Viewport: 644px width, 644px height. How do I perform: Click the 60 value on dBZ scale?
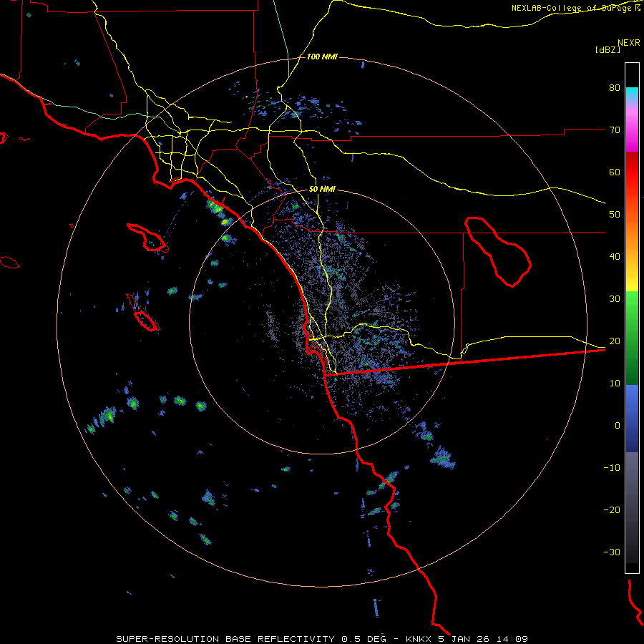click(x=615, y=172)
